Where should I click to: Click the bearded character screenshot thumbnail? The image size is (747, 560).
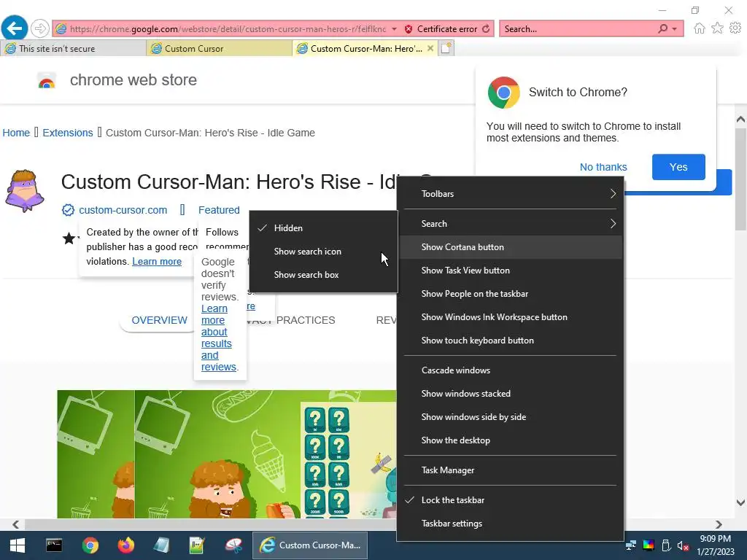(x=266, y=454)
